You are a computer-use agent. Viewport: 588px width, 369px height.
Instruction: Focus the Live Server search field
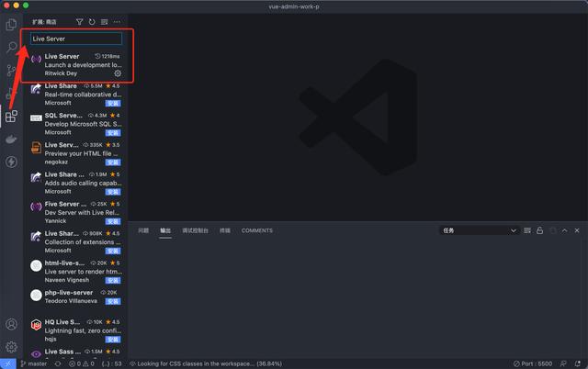(76, 39)
